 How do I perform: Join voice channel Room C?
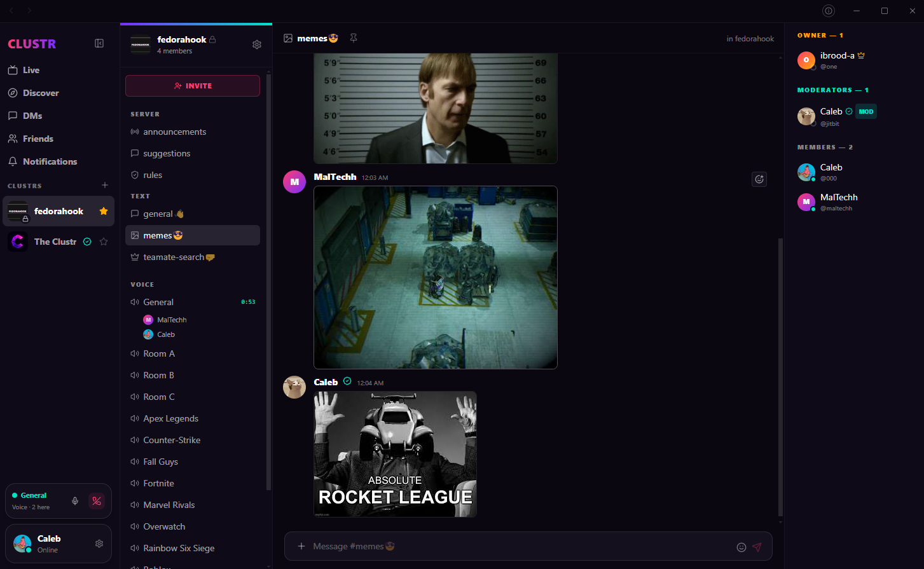[x=193, y=397]
